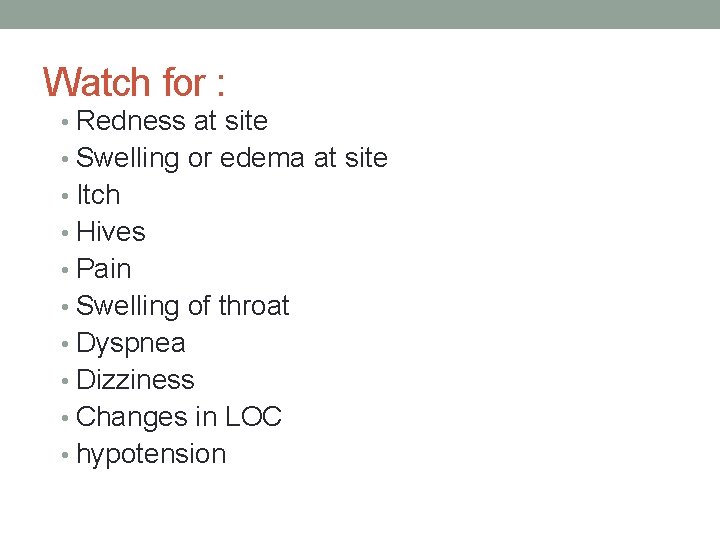Click the 'Watch for :' slide title
The image size is (720, 540).
coord(134,82)
